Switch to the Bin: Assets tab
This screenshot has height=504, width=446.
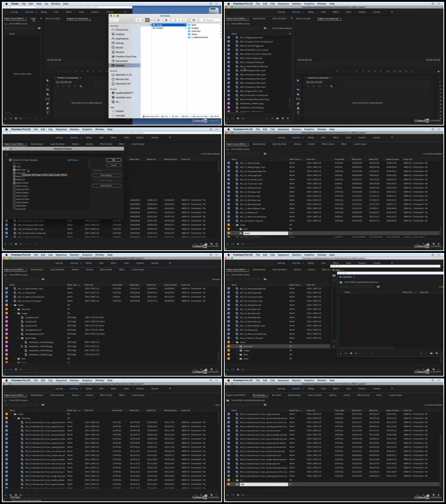point(276,395)
